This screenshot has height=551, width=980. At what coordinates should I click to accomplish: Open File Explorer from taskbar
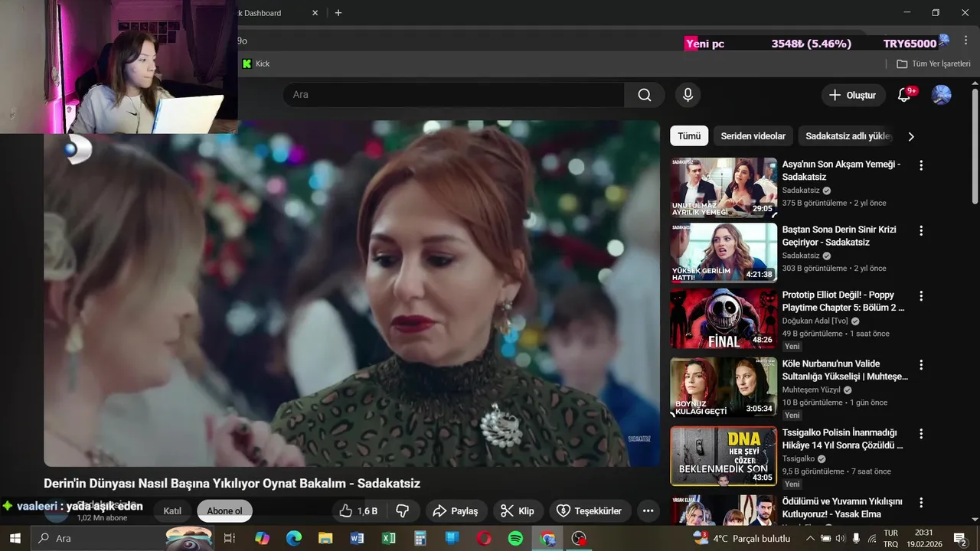pos(325,538)
